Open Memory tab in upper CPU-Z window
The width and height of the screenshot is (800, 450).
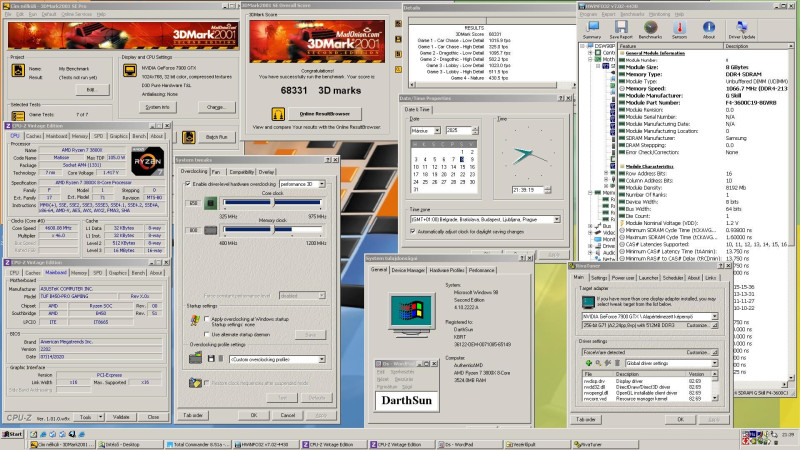coord(80,136)
